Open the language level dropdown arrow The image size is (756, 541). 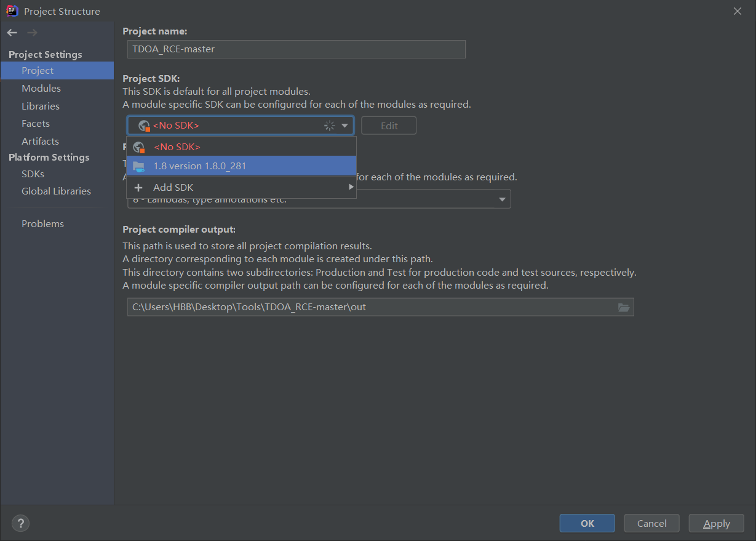click(502, 199)
